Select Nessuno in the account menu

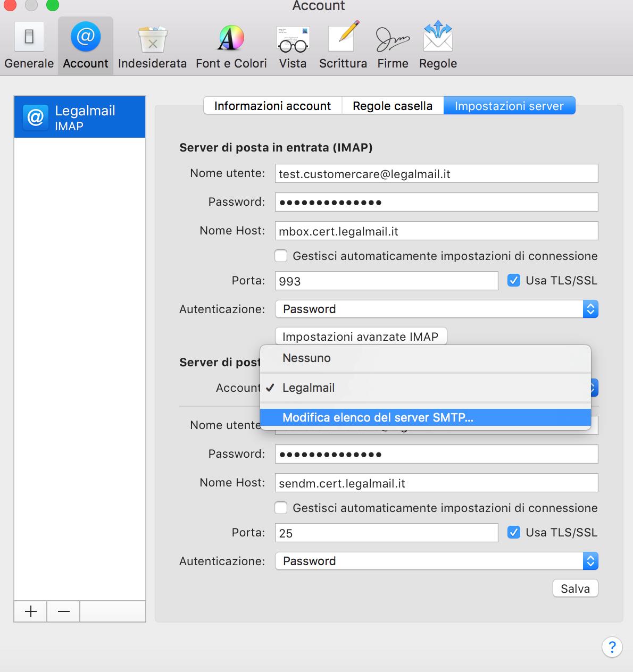(x=307, y=358)
